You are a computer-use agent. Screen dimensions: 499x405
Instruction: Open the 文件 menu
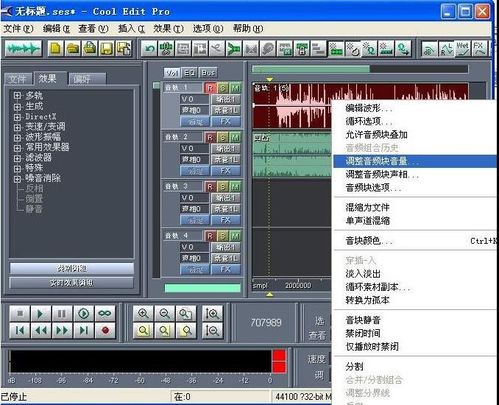pos(18,29)
